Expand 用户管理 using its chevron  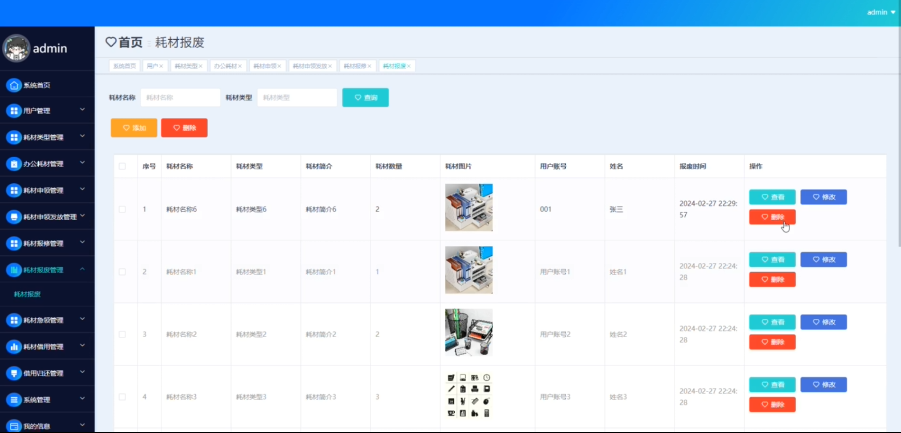coord(82,109)
